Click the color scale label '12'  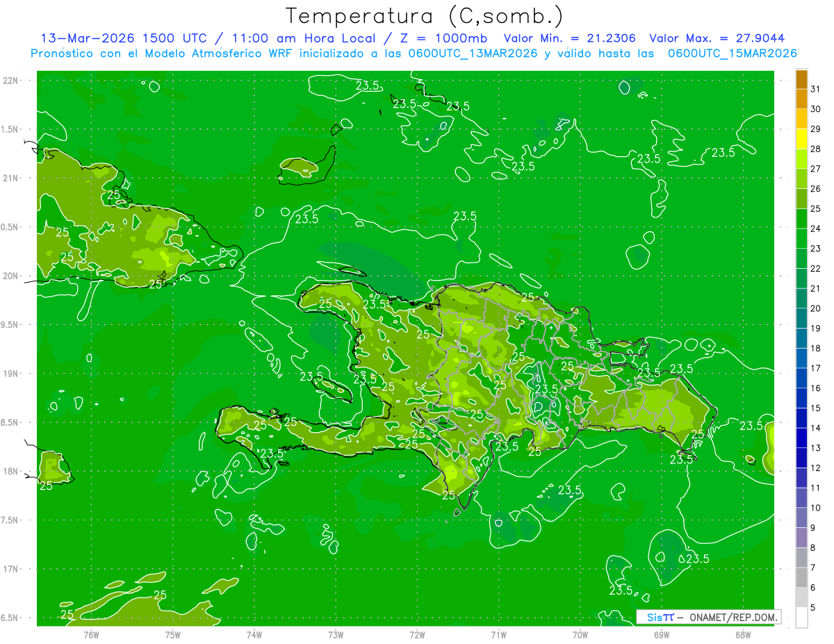(815, 468)
